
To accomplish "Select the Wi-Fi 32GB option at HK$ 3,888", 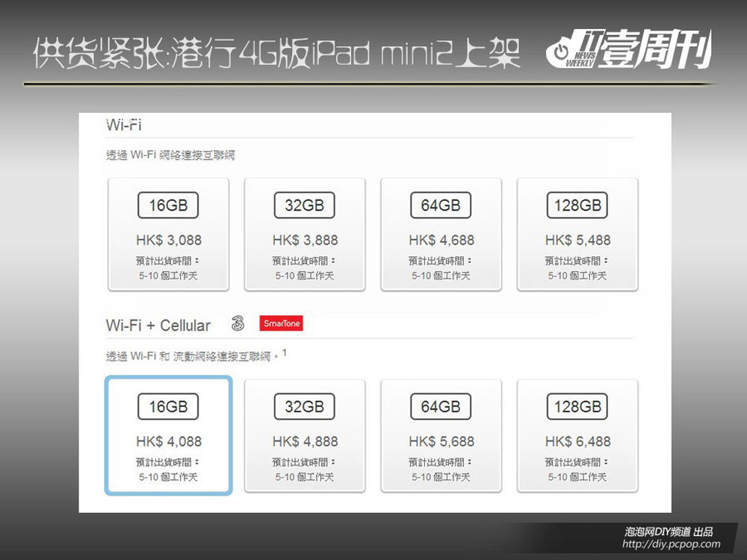I will pyautogui.click(x=305, y=234).
